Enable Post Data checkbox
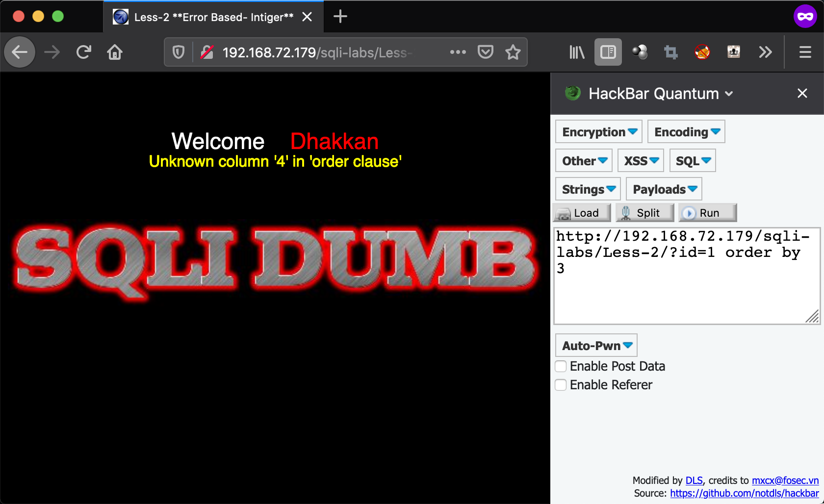This screenshot has width=824, height=504. coord(561,366)
